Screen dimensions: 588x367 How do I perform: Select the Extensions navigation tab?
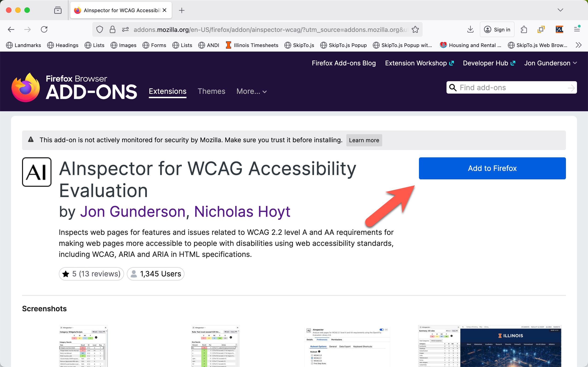(168, 91)
